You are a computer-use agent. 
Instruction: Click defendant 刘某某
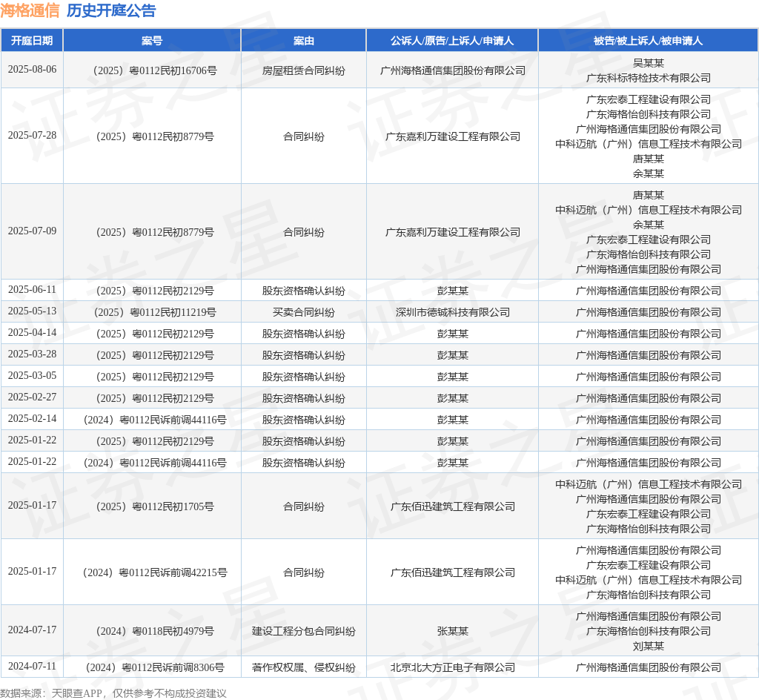click(648, 647)
